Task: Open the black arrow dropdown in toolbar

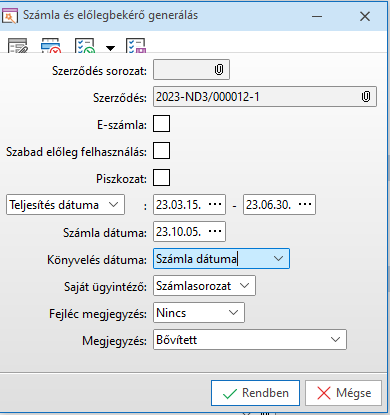Action: (110, 48)
